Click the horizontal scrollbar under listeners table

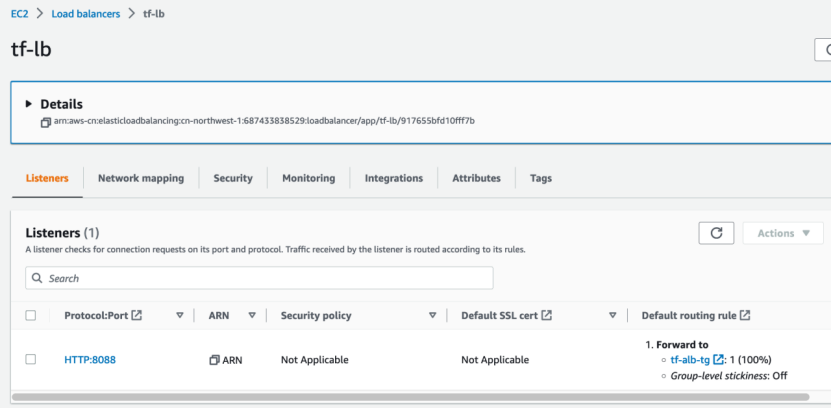(410, 396)
